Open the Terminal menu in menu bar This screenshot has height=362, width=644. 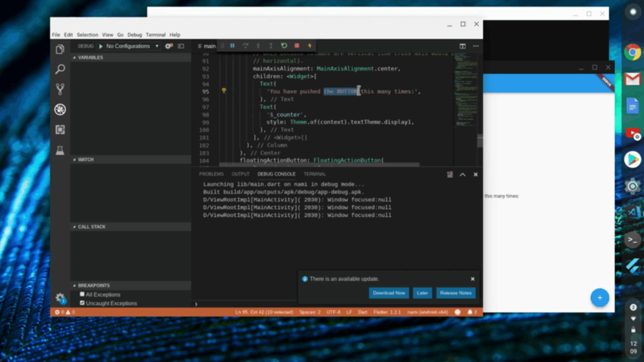[x=155, y=35]
